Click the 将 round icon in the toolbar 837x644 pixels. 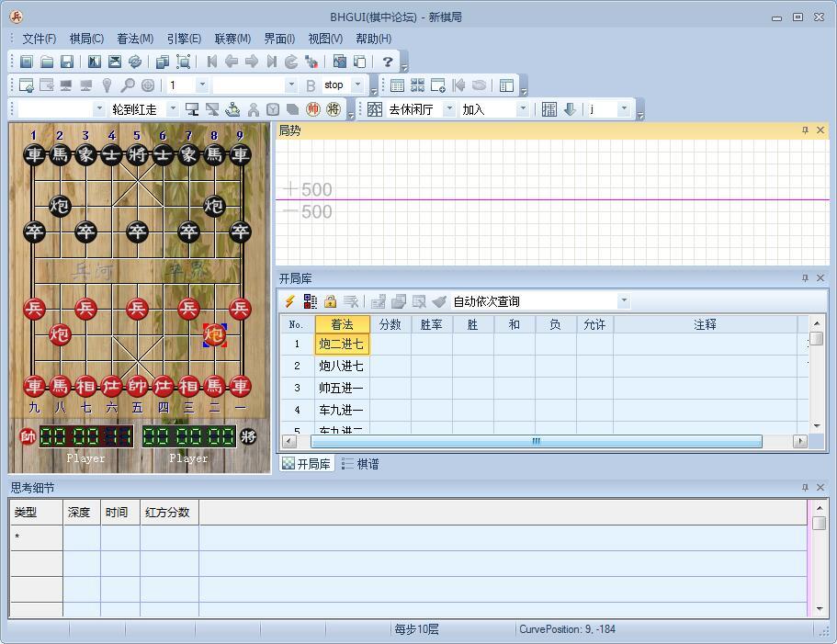[334, 109]
